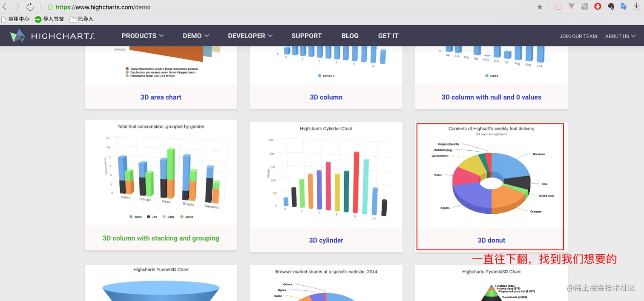This screenshot has height=301, width=644.
Task: Open 3D column with stacking and grouping
Action: (x=161, y=238)
